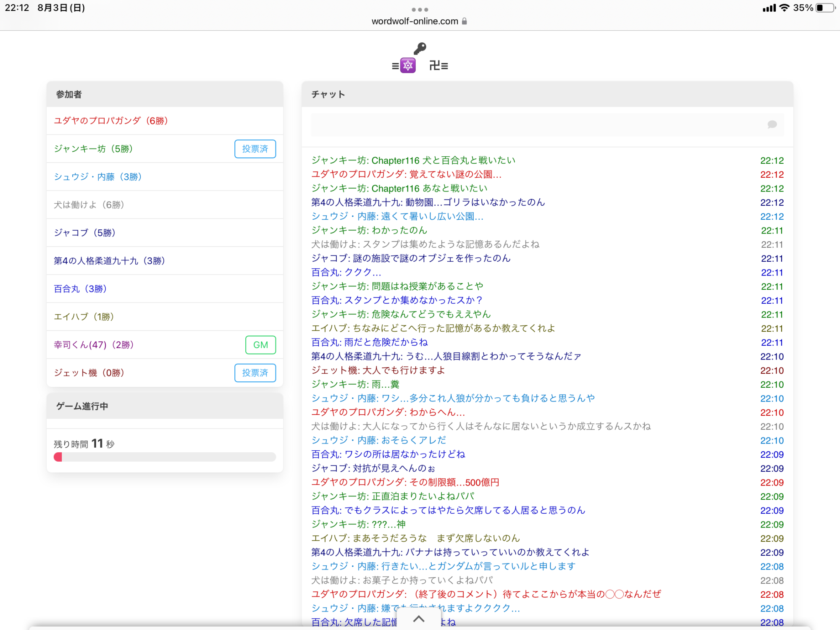Tap the three dots at top center
Screen dimensions: 840x630
tap(420, 9)
